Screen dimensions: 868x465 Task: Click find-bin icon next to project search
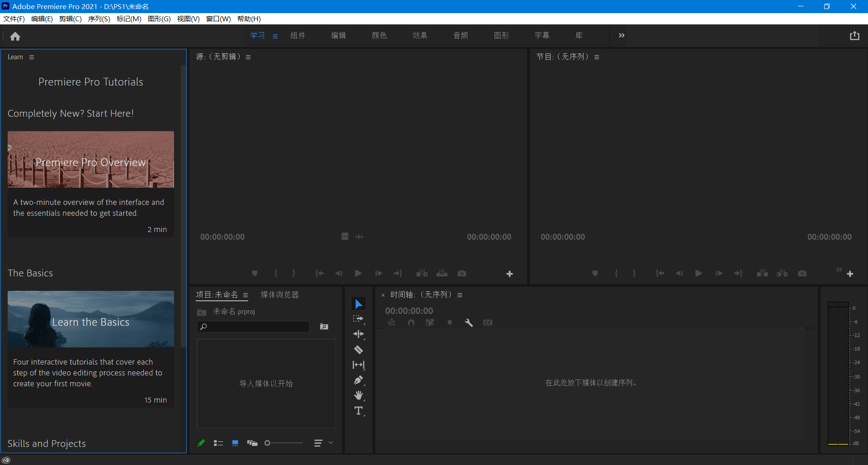[324, 327]
